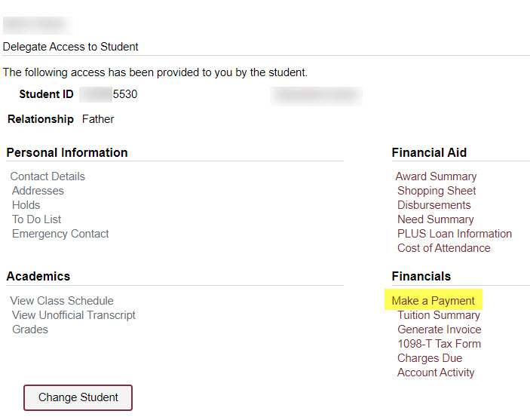Open Account Activity
The height and width of the screenshot is (420, 530).
click(436, 372)
